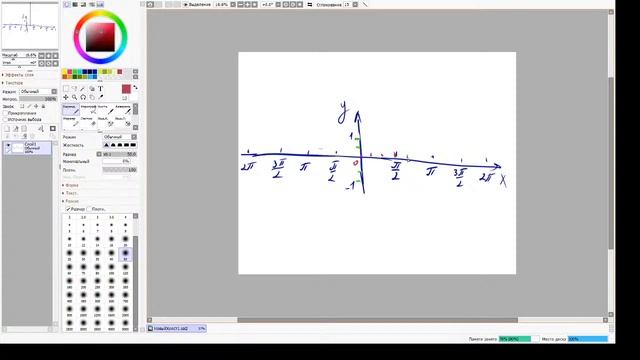Choose the Маркер marker preset

(x=71, y=122)
